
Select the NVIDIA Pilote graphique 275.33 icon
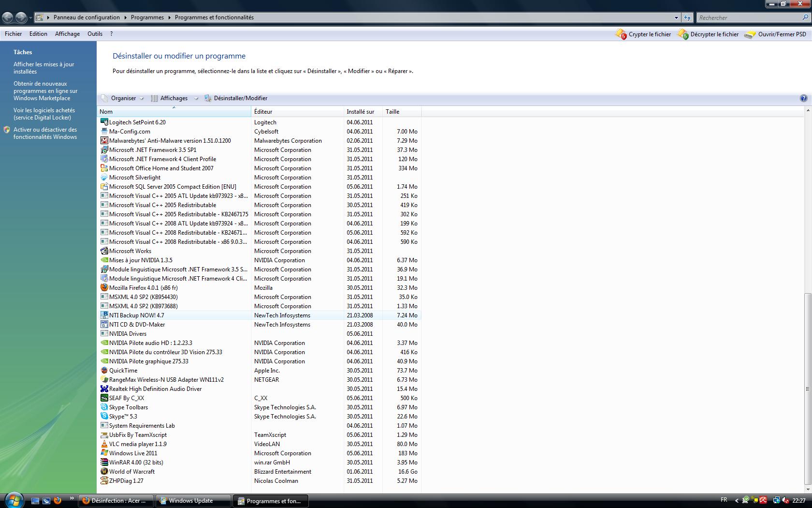pyautogui.click(x=104, y=361)
